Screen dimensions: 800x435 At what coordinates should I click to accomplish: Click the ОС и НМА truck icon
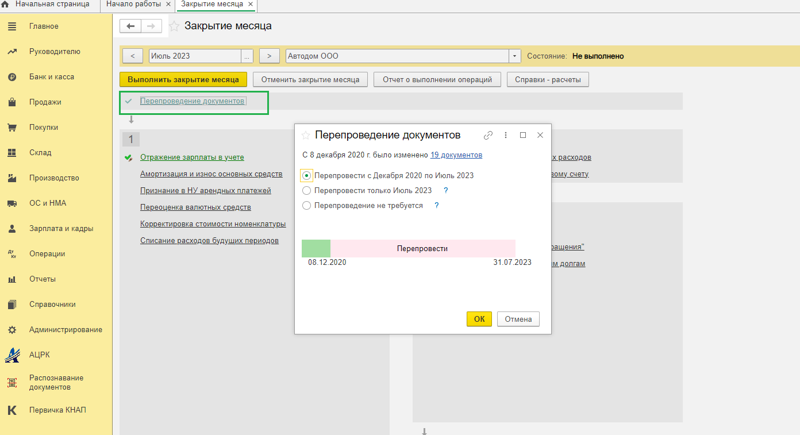pyautogui.click(x=12, y=203)
